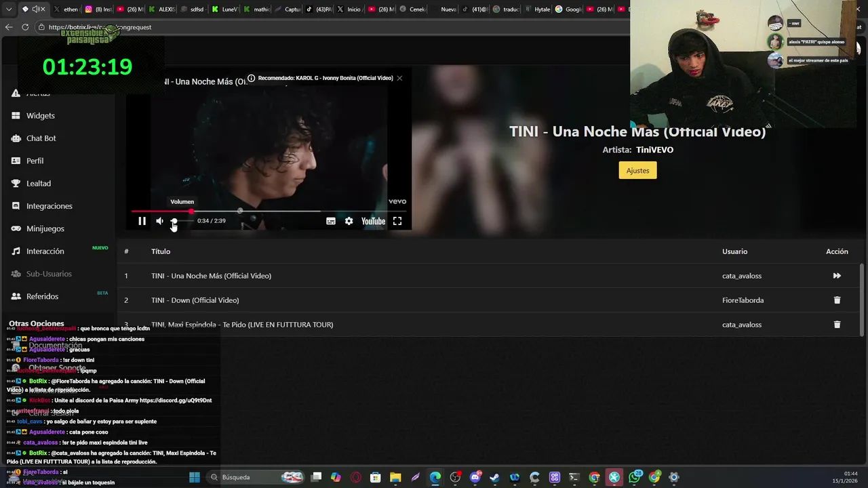The width and height of the screenshot is (868, 488).
Task: Seek on the video progress bar
Action: [x=268, y=211]
